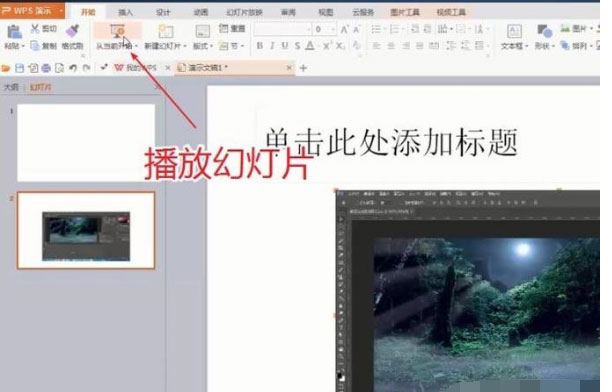Expand the 从当前开始 dropdown arrow
This screenshot has height=392, width=612.
[x=136, y=46]
